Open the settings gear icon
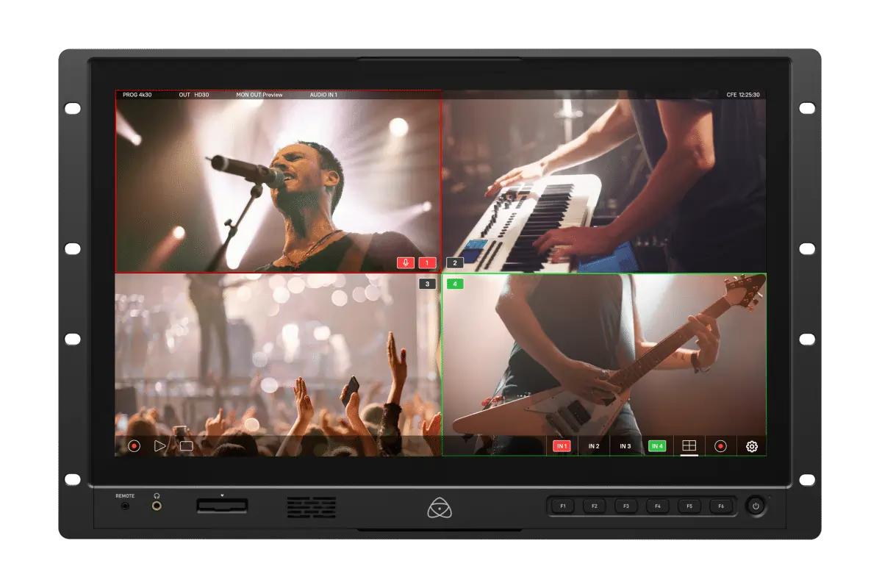 point(752,446)
